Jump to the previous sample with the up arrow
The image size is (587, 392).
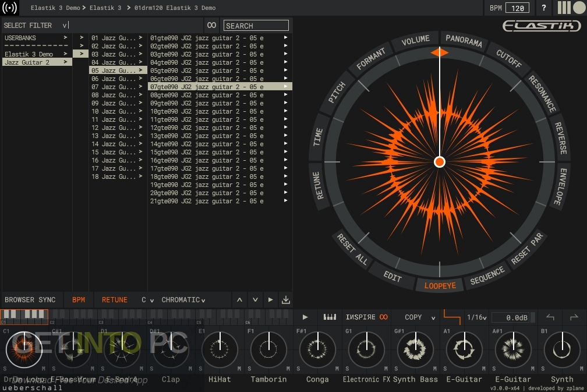239,300
